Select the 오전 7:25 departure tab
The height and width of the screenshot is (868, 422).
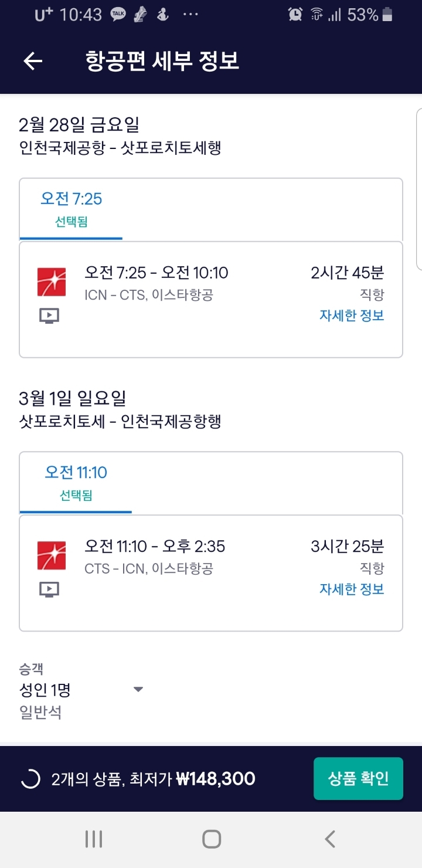(x=71, y=208)
